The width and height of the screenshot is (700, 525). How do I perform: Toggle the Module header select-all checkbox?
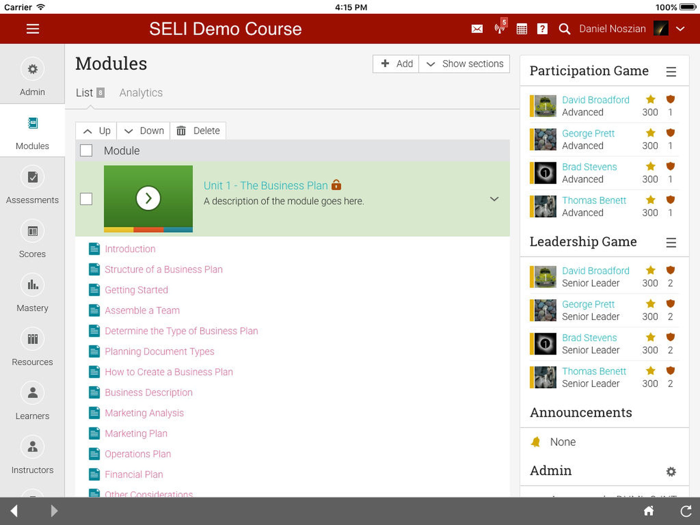86,150
